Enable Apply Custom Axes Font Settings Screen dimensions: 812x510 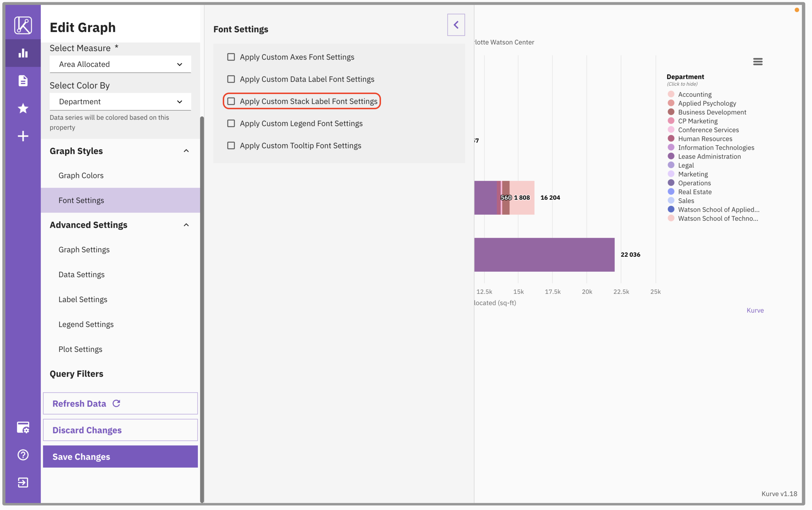(x=231, y=57)
